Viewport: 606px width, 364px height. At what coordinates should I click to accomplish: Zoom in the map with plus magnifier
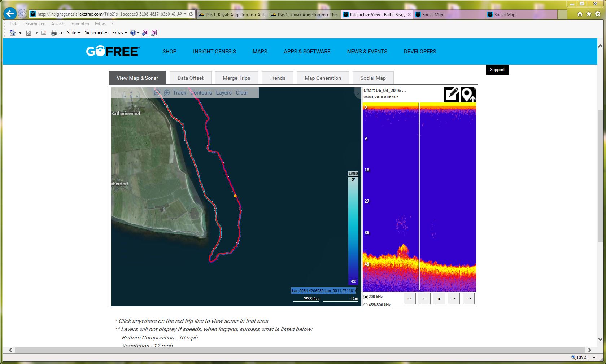pos(167,93)
